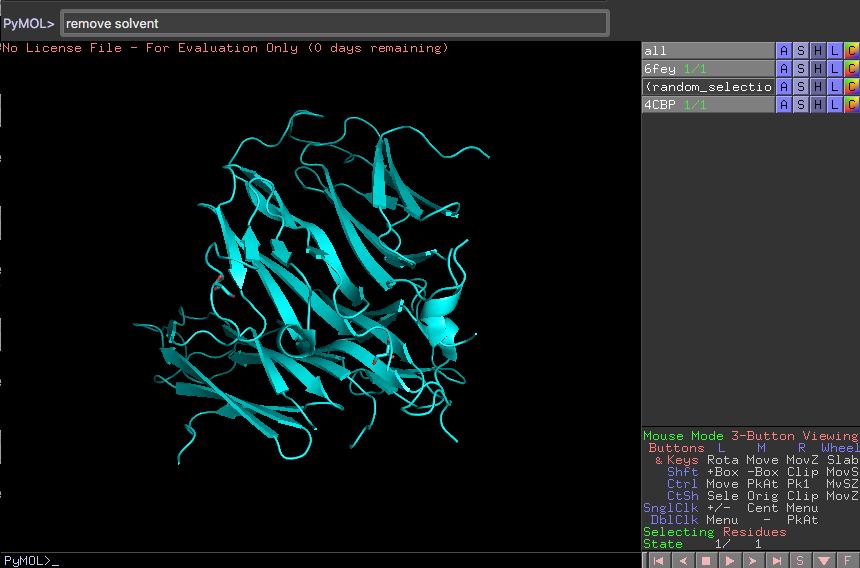Click the S sequence viewer button

pyautogui.click(x=800, y=561)
